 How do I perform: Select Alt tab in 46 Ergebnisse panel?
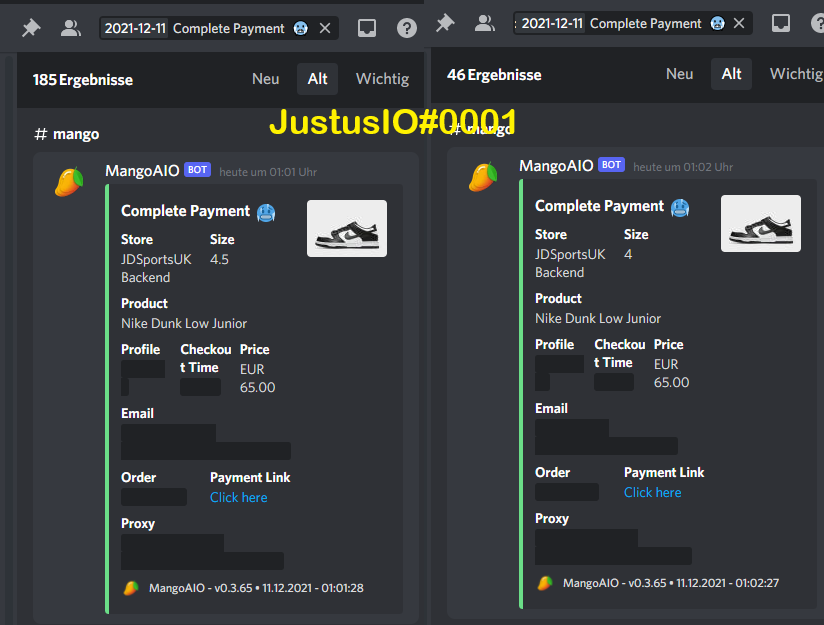click(x=732, y=74)
